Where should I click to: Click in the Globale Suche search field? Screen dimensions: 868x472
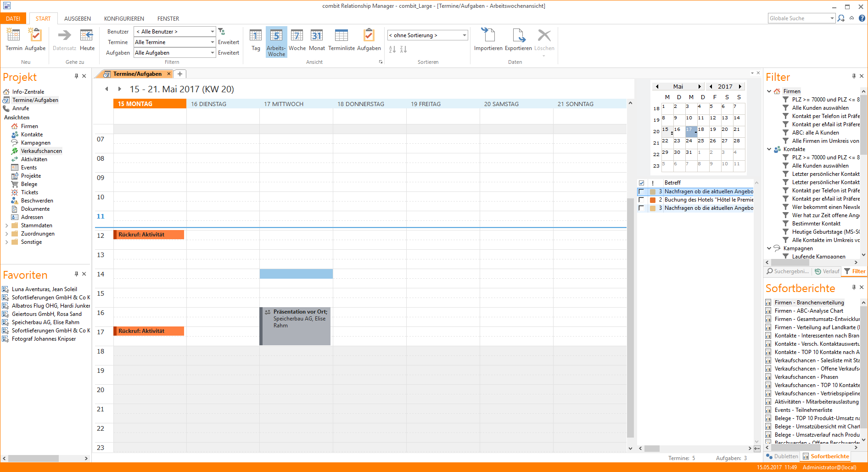pos(798,18)
